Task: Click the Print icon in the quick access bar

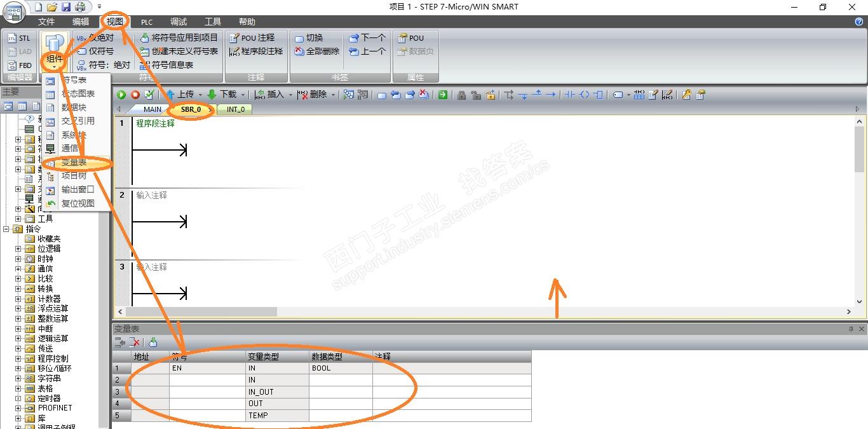Action: 80,7
